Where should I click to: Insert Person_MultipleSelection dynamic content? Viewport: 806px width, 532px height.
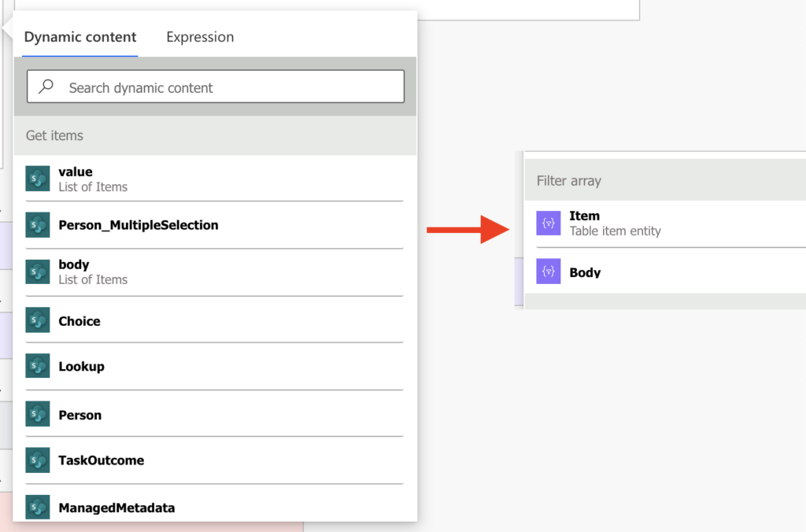click(214, 224)
